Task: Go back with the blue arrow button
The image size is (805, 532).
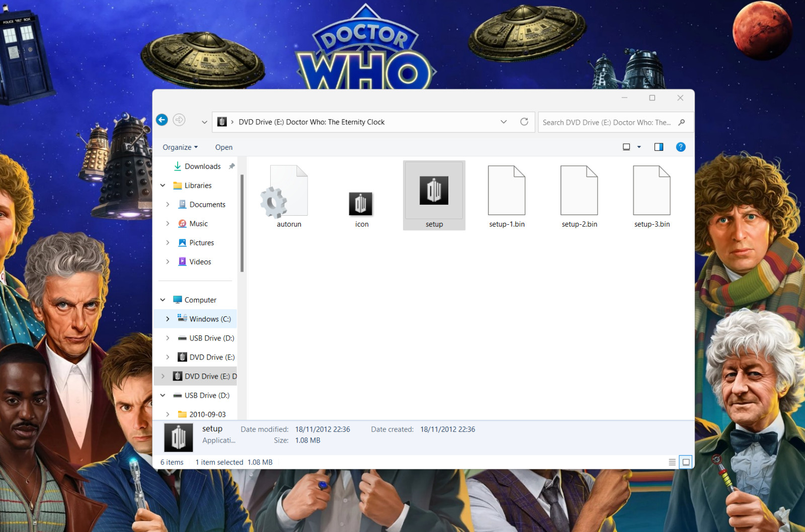Action: (162, 120)
